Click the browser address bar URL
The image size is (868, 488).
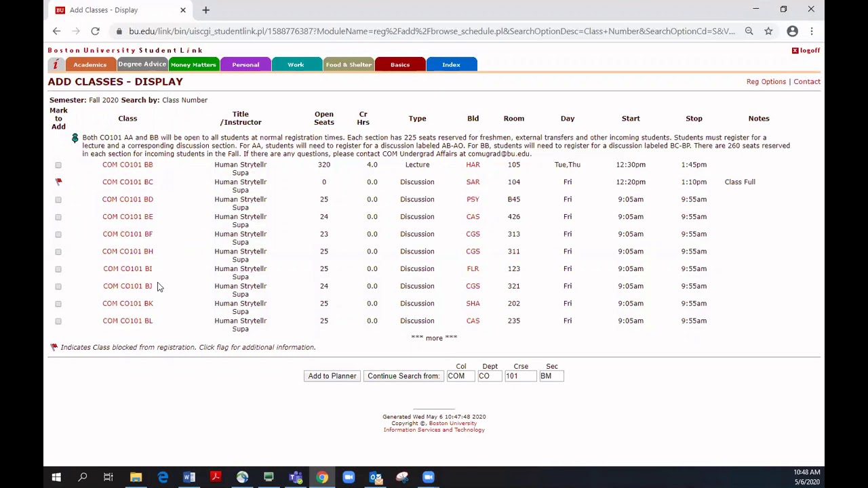431,31
